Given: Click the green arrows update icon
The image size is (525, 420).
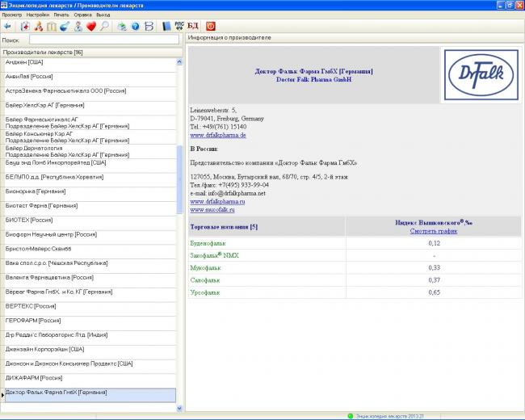Looking at the screenshot, I should pos(122,26).
